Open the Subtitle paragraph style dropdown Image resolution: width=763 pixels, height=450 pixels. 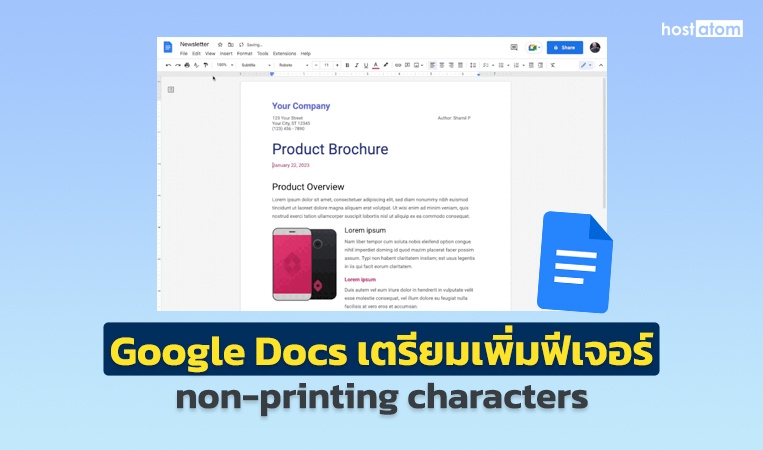click(x=256, y=65)
